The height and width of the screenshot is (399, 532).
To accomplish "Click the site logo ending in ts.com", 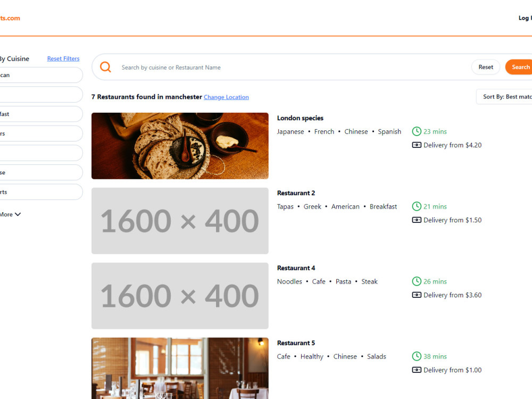I will pos(10,18).
